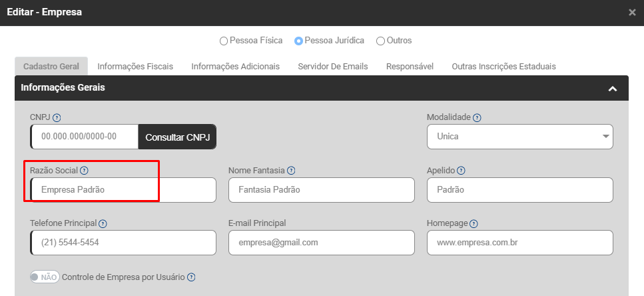Screen dimensions: 644x296
Task: Show help for Razão Social field
Action: (84, 171)
